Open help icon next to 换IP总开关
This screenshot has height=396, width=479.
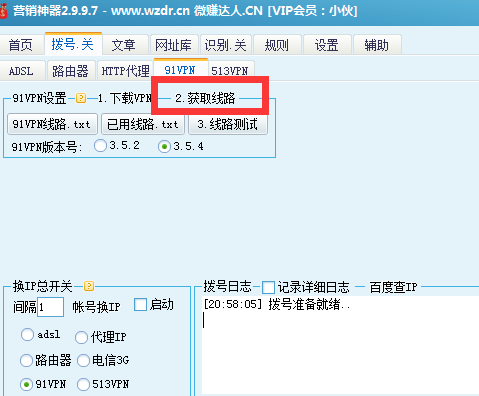tap(89, 286)
